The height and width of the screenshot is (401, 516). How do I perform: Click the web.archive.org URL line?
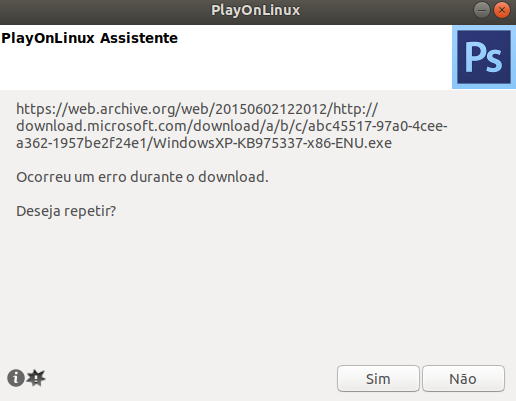point(197,109)
